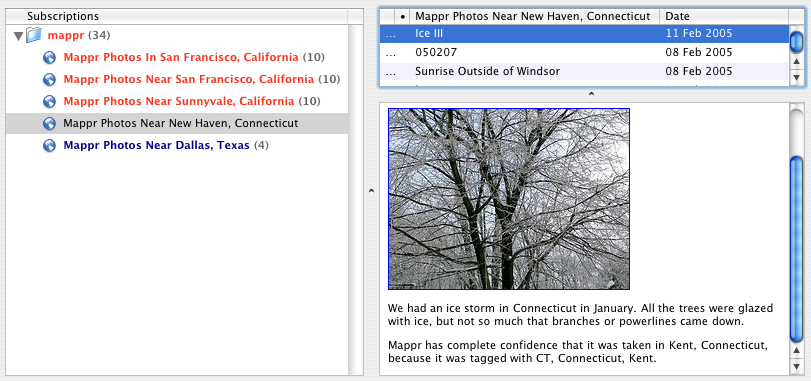Screen dimensions: 811x381
Task: Click globe icon for Photos Near Dallas
Action: [49, 146]
